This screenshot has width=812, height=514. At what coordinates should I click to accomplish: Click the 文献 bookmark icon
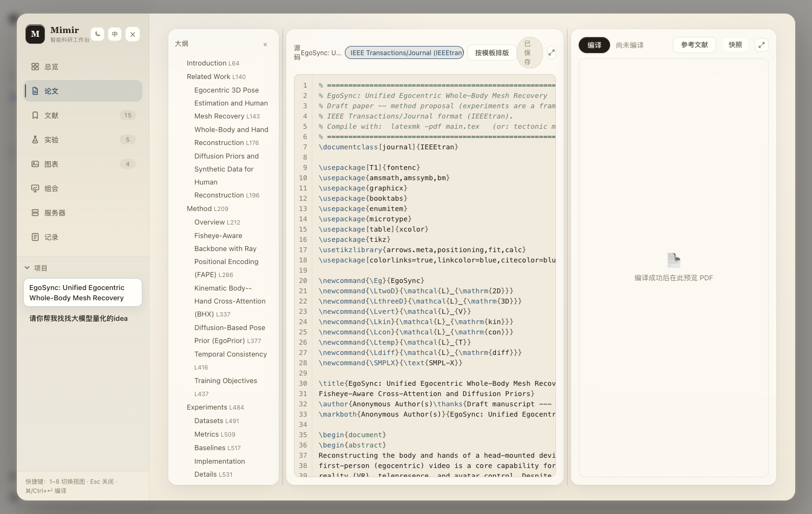pyautogui.click(x=35, y=115)
